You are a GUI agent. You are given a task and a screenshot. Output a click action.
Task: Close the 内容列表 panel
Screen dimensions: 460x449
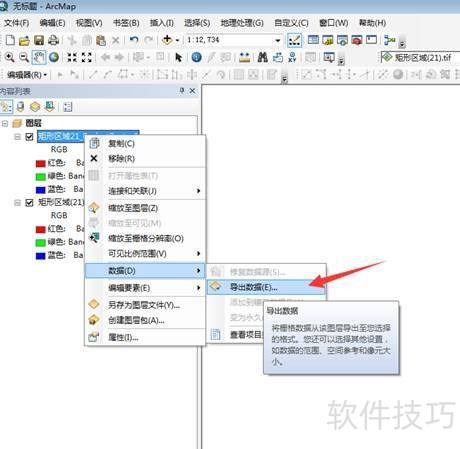point(192,90)
